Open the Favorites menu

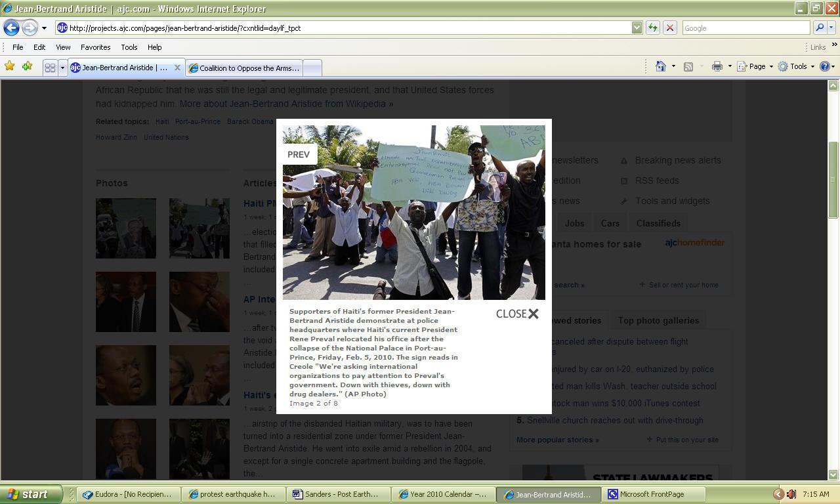point(95,47)
